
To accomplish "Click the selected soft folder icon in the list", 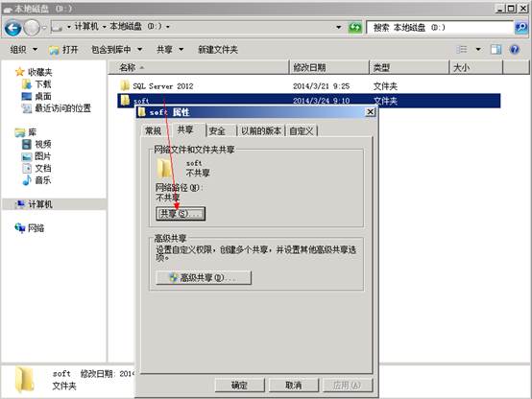I will pos(125,100).
